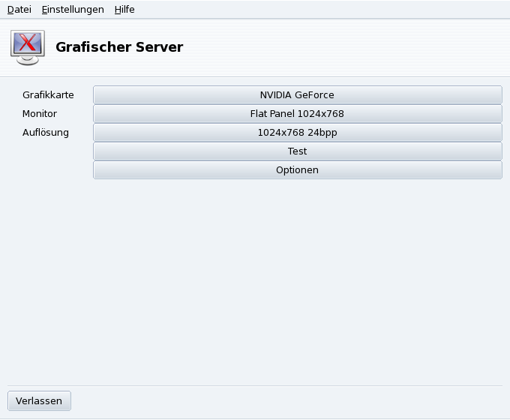This screenshot has width=510, height=420.
Task: Click the NVIDIA GeForce graphics card button
Action: click(297, 95)
